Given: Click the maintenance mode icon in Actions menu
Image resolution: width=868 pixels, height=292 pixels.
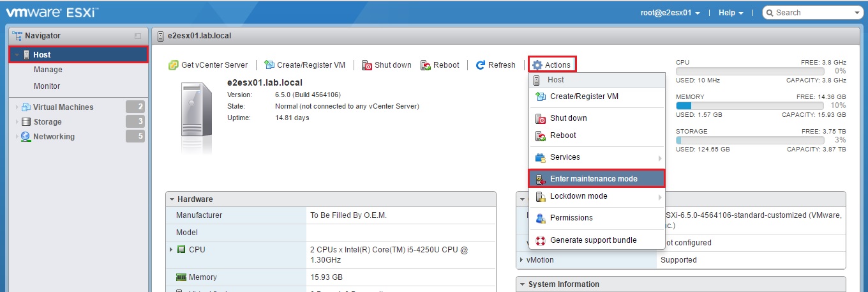Looking at the screenshot, I should [x=540, y=179].
